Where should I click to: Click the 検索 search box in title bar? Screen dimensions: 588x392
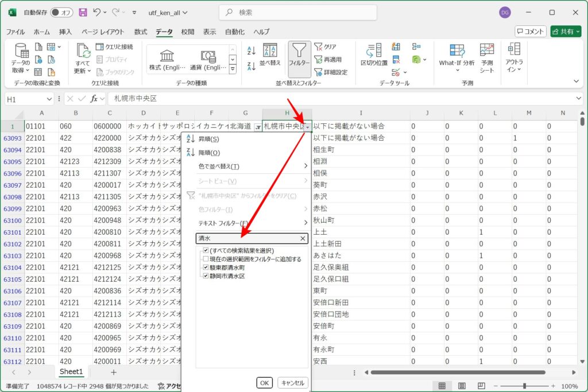click(298, 13)
